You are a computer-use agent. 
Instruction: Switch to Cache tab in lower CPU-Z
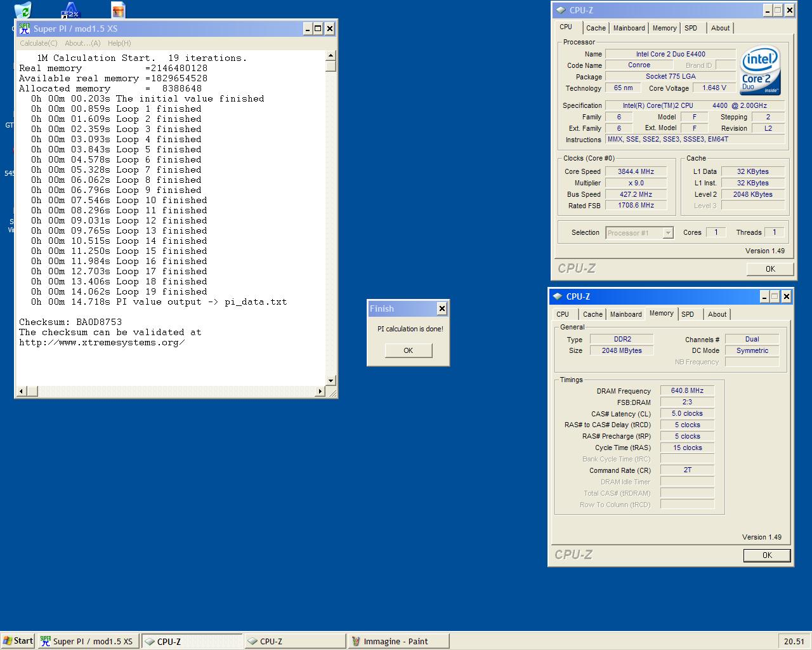tap(593, 314)
